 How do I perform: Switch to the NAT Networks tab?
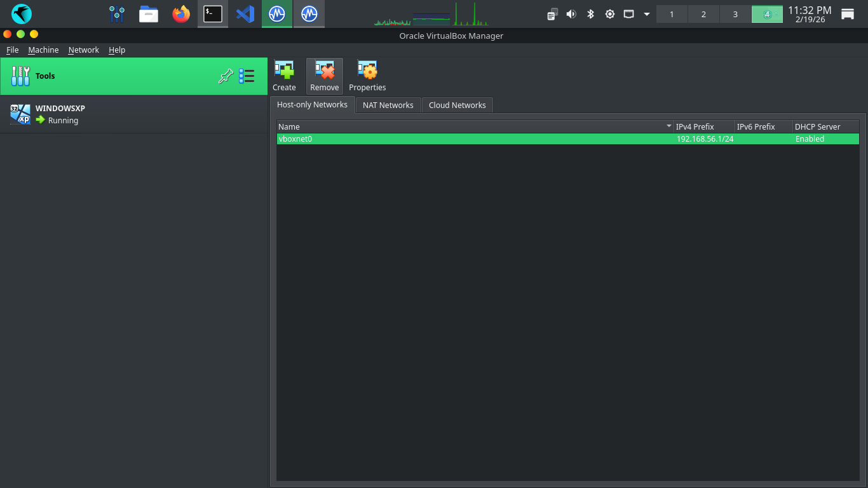388,105
